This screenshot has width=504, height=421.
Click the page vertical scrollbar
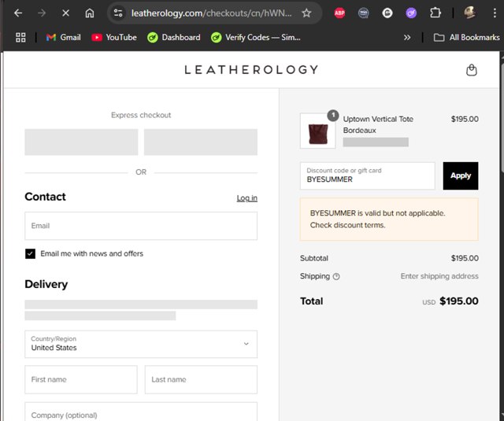pyautogui.click(x=502, y=119)
